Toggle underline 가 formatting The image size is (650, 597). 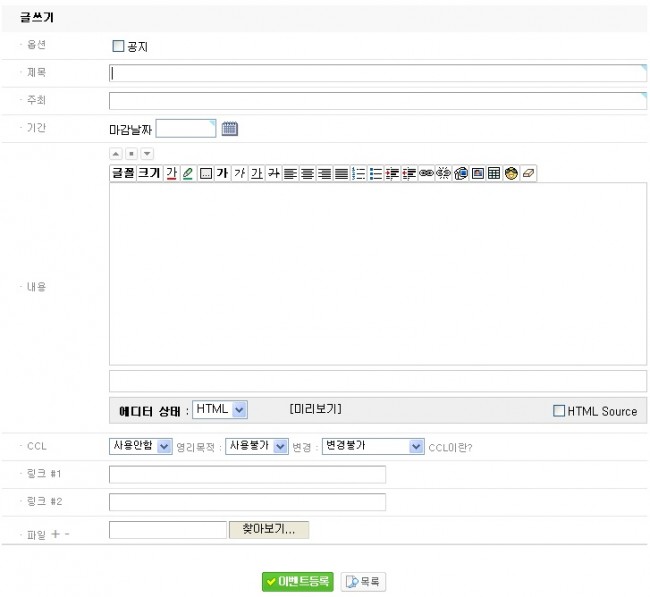[257, 173]
